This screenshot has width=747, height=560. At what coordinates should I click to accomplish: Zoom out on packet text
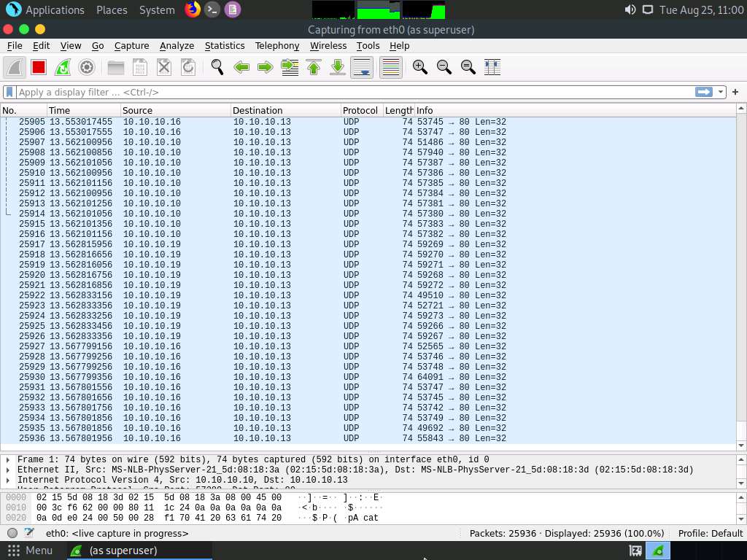444,67
